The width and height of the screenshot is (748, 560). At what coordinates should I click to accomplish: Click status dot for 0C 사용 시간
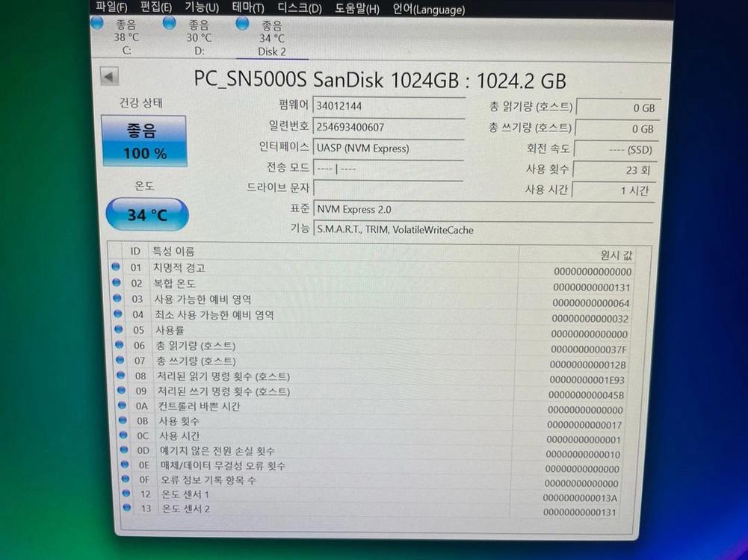(123, 435)
